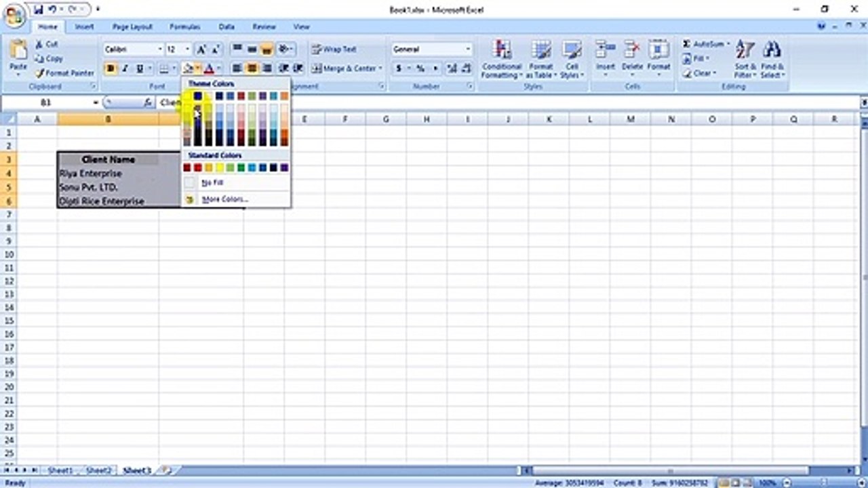This screenshot has height=488, width=868.
Task: Open the Borders dropdown arrow
Action: coord(174,68)
